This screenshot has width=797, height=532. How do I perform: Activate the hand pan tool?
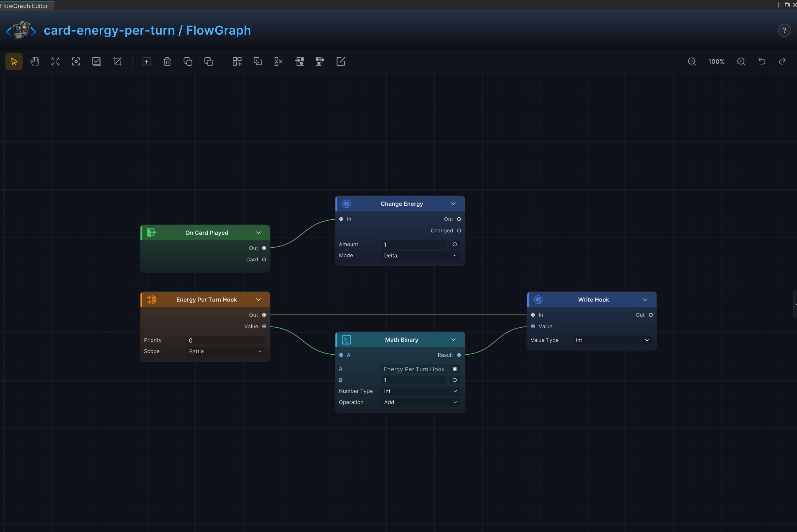coord(35,61)
